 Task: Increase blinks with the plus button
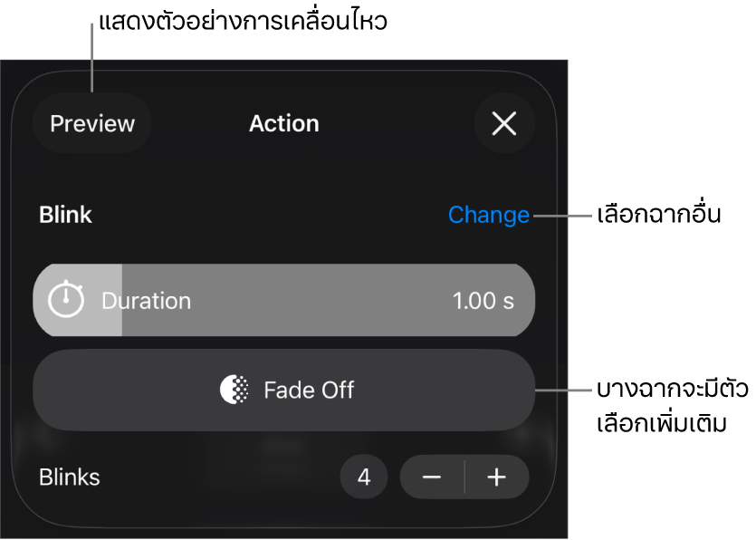(x=496, y=477)
